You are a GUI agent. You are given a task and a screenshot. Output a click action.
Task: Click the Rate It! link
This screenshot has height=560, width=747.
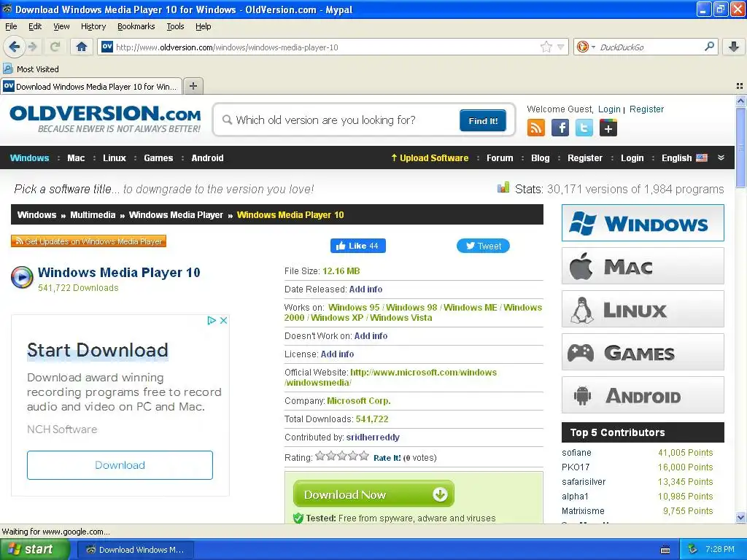[x=387, y=458]
